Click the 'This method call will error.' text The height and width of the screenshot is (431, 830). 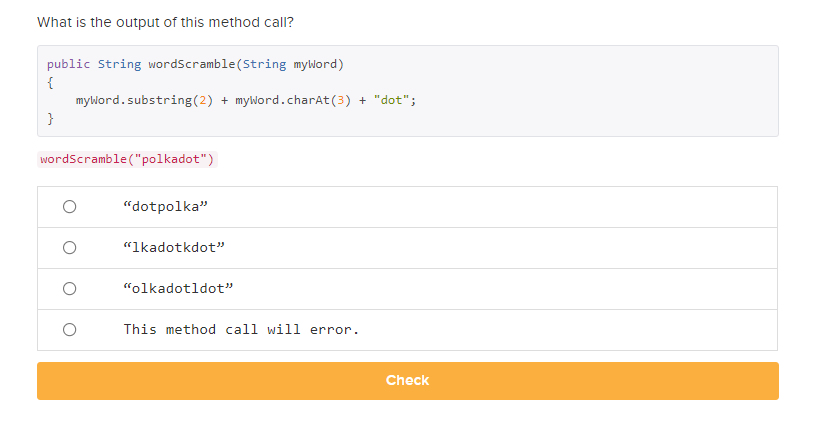pyautogui.click(x=241, y=330)
